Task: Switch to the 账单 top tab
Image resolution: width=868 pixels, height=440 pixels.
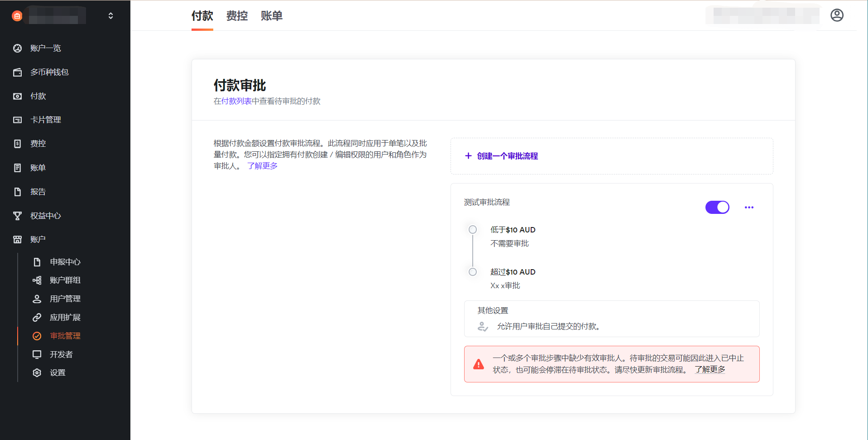Action: [272, 16]
